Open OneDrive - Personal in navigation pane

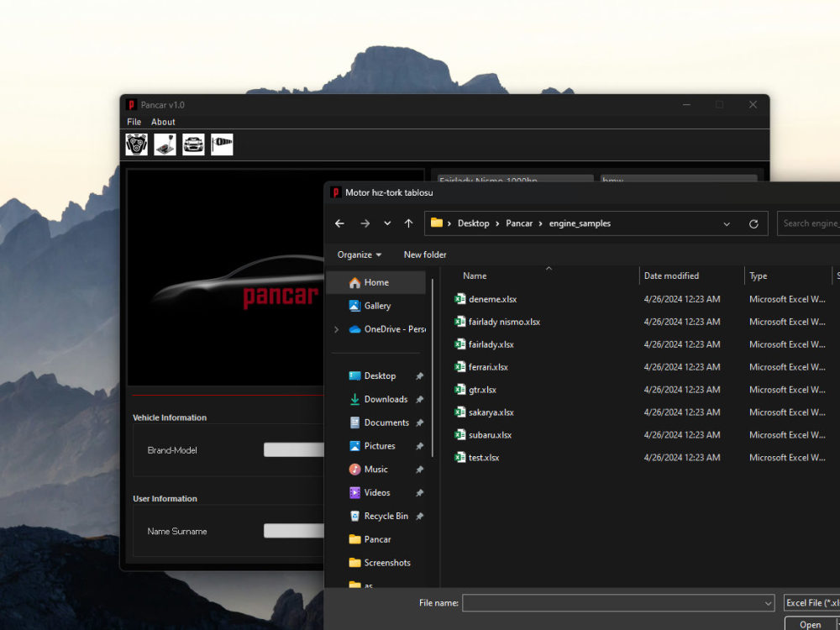[386, 329]
